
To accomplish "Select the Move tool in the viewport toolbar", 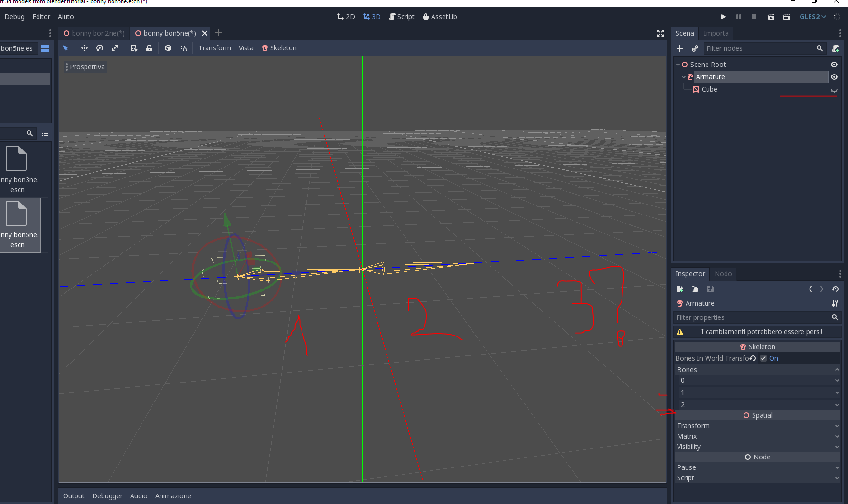I will [85, 48].
